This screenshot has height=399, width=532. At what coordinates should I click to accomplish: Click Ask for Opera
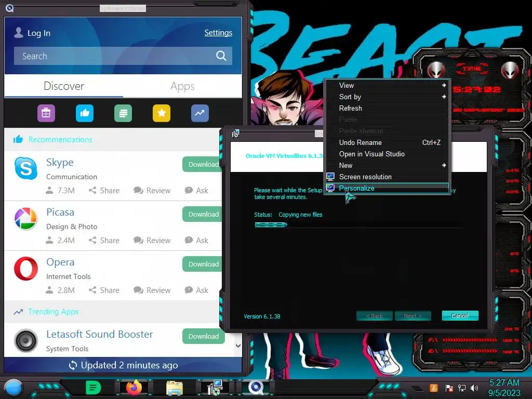point(196,290)
